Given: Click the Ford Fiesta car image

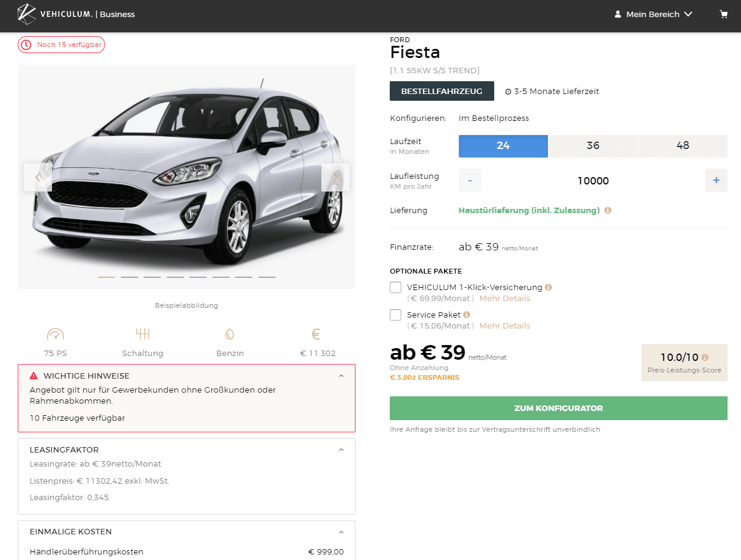Looking at the screenshot, I should click(x=186, y=176).
